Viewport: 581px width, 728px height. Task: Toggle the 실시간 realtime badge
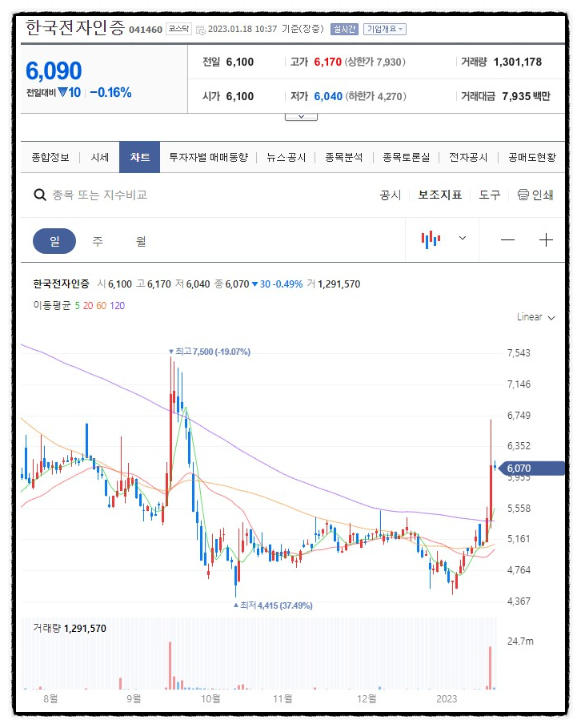tap(344, 30)
